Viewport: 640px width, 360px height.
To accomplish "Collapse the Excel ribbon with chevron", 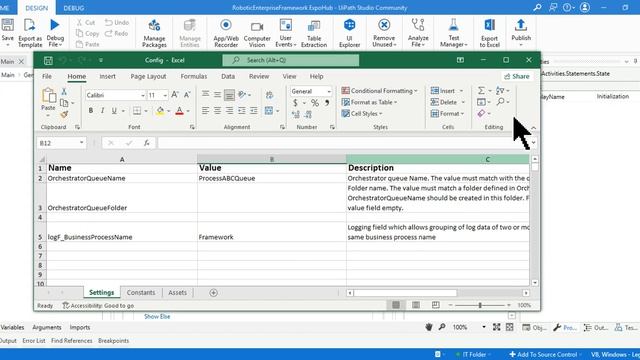I will click(533, 128).
